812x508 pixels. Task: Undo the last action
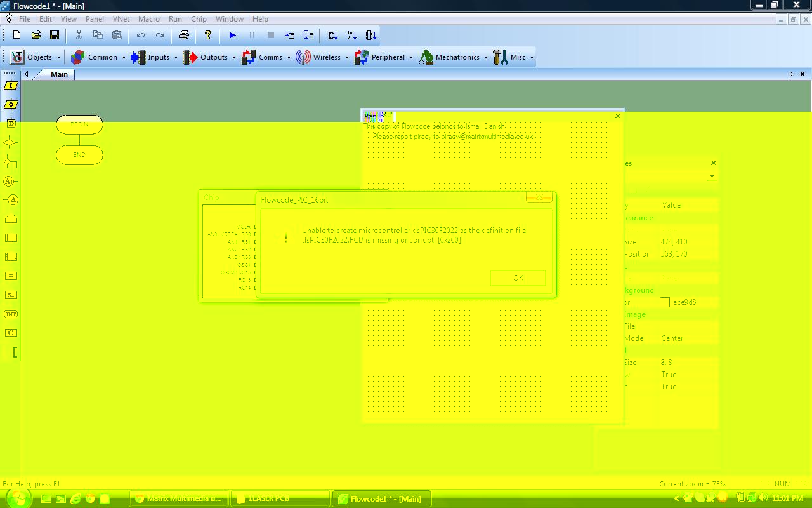coord(141,35)
